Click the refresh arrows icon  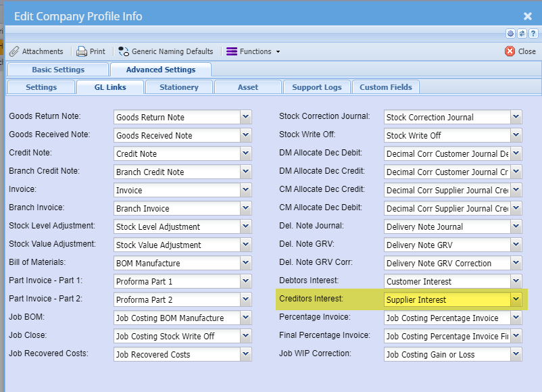(521, 33)
